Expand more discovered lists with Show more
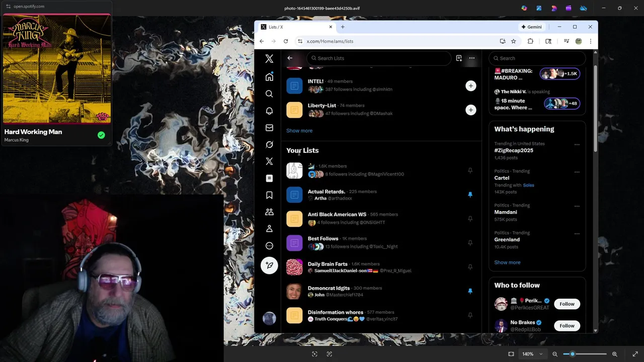The width and height of the screenshot is (644, 362). [299, 131]
